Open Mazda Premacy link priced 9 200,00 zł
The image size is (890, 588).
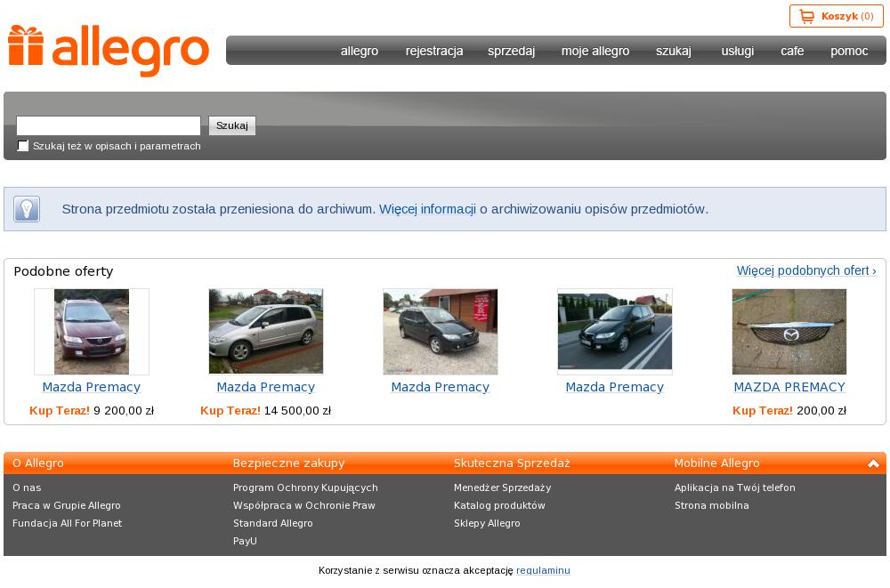click(92, 387)
